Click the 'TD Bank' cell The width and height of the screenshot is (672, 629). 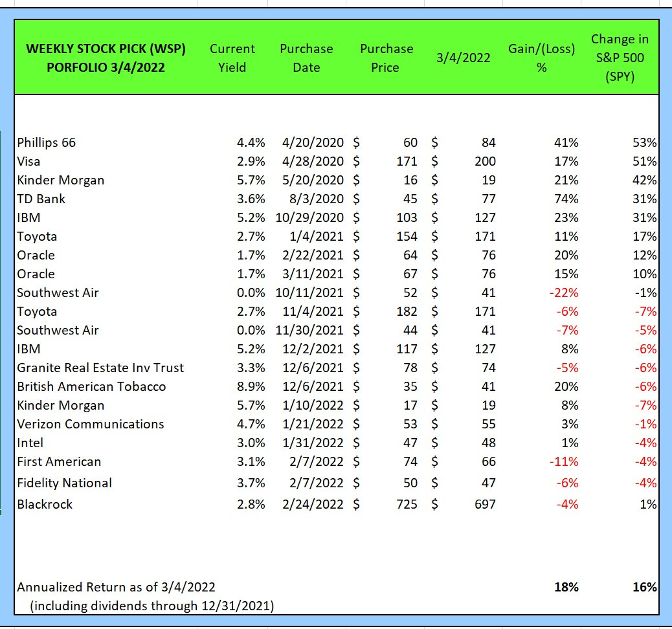41,199
